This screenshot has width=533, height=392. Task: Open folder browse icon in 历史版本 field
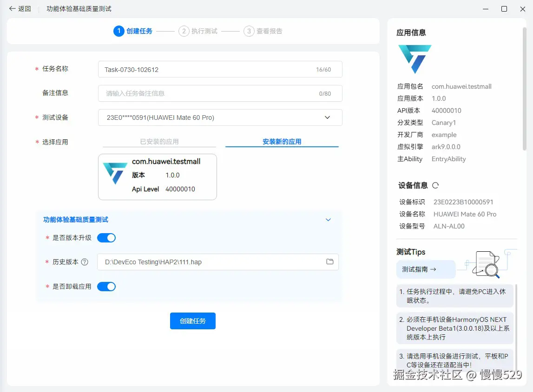click(330, 261)
